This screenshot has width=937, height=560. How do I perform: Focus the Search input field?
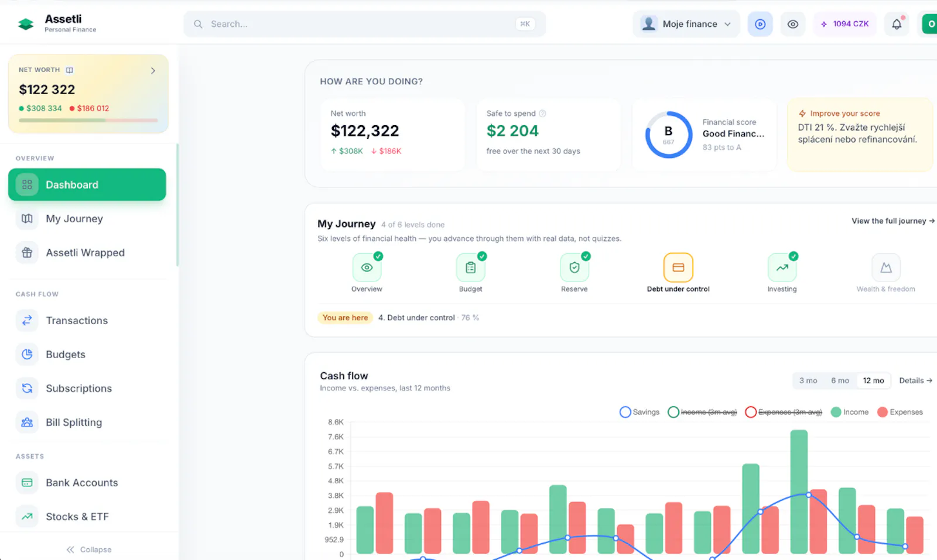click(x=364, y=24)
